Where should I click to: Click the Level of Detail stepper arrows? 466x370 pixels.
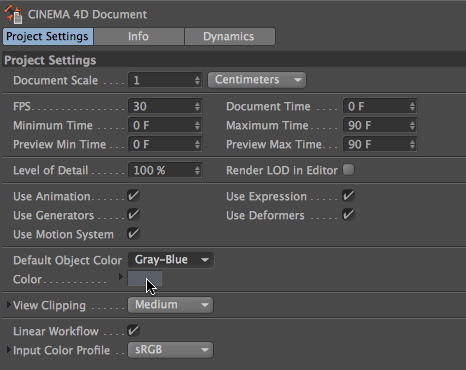tap(197, 171)
